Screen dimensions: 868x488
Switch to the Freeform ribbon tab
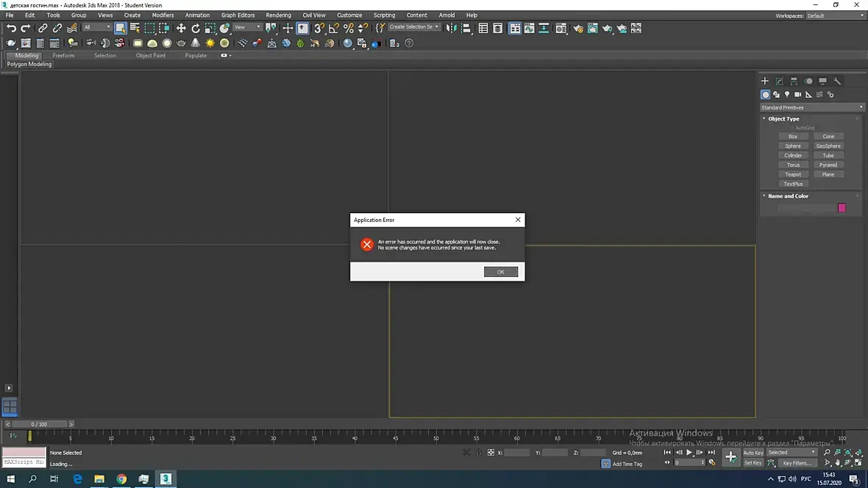pyautogui.click(x=64, y=55)
